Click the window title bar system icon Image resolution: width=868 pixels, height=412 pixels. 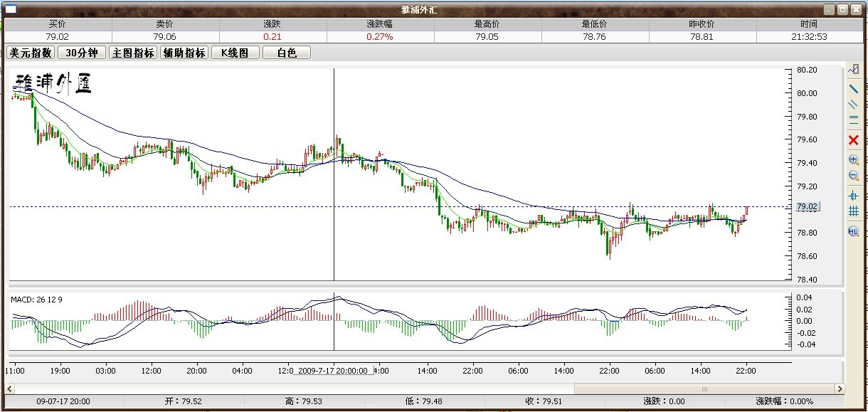click(10, 9)
